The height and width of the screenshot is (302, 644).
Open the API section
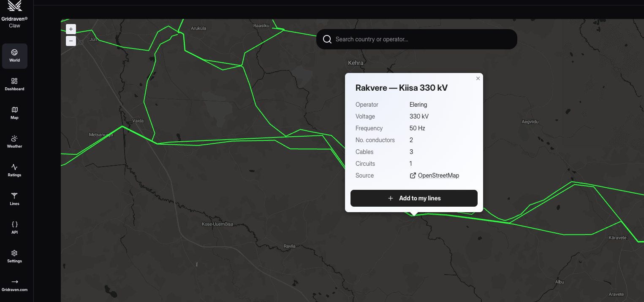click(15, 228)
